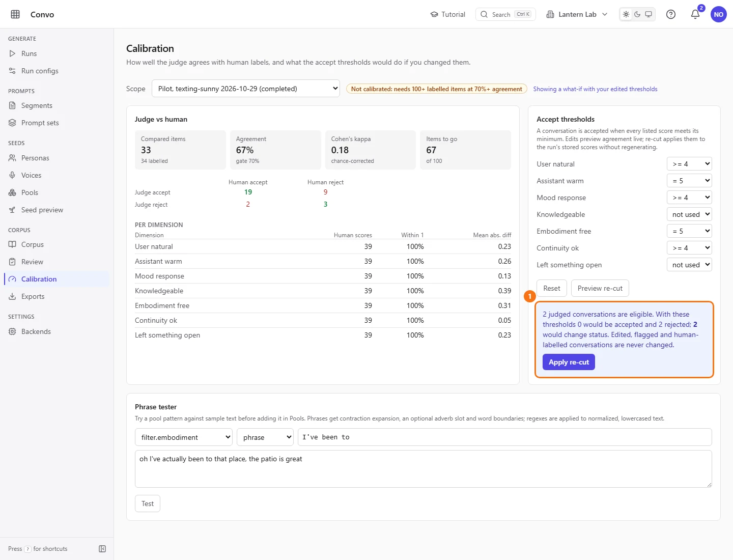Viewport: 733px width, 560px height.
Task: Open the filter.embodiment pool dropdown
Action: click(184, 437)
